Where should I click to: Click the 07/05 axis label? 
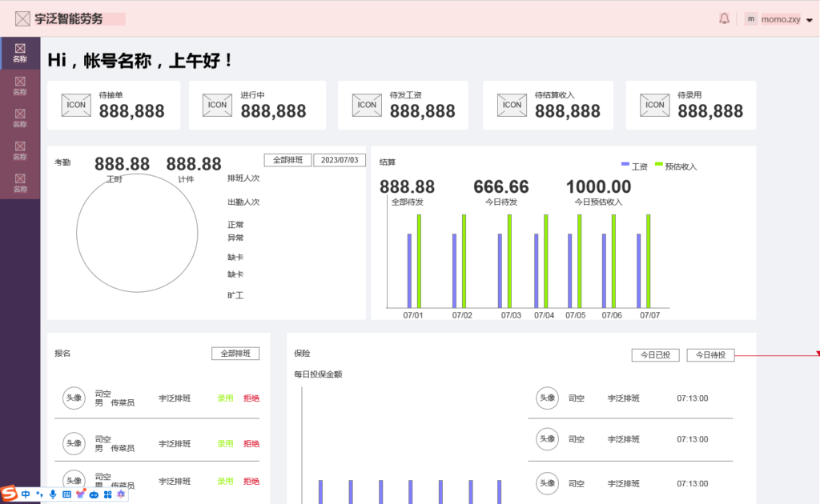(575, 315)
